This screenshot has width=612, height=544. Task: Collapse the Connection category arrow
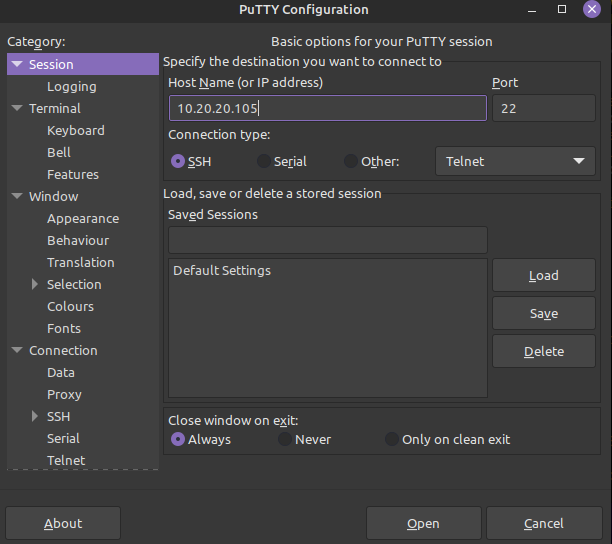[17, 350]
